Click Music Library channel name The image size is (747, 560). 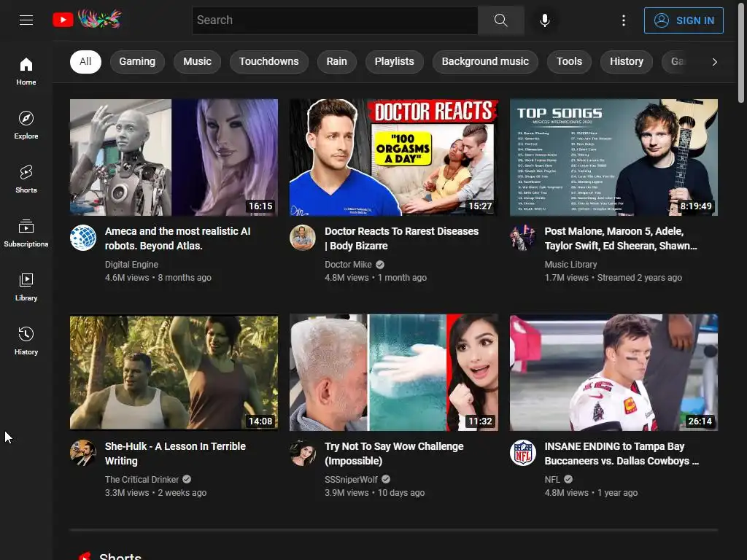coord(570,264)
